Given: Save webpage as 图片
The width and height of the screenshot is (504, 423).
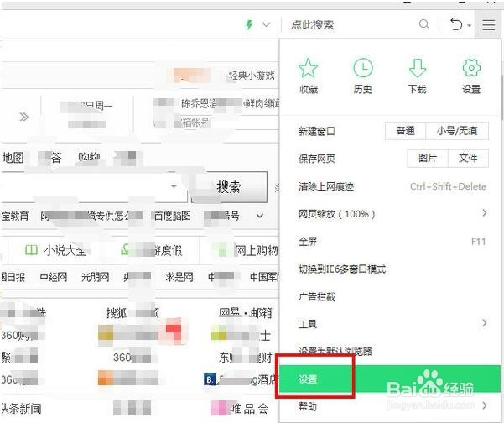Looking at the screenshot, I should pos(428,158).
